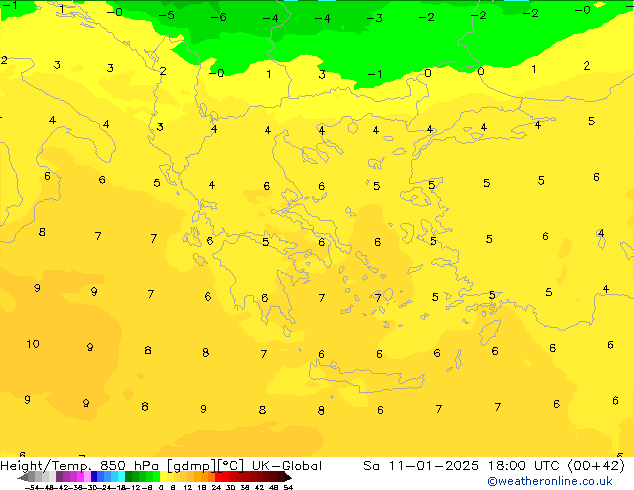
Task: Click the UK-Global model label
Action: coord(287,466)
